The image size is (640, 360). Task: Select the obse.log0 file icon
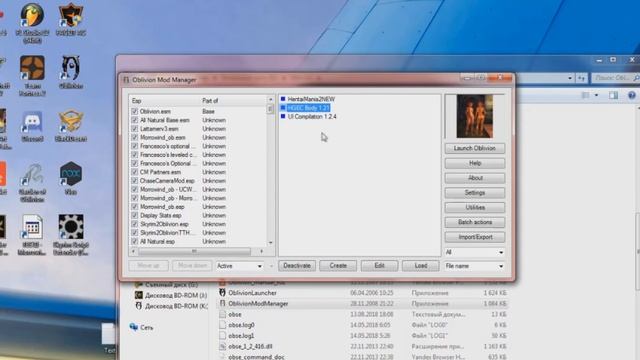222,325
